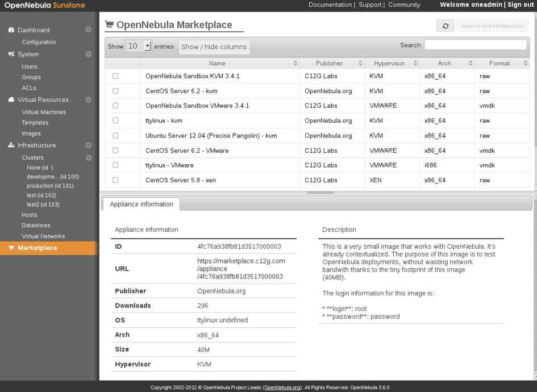This screenshot has height=392, width=537.
Task: Open Groups in the sidebar
Action: [x=31, y=77]
